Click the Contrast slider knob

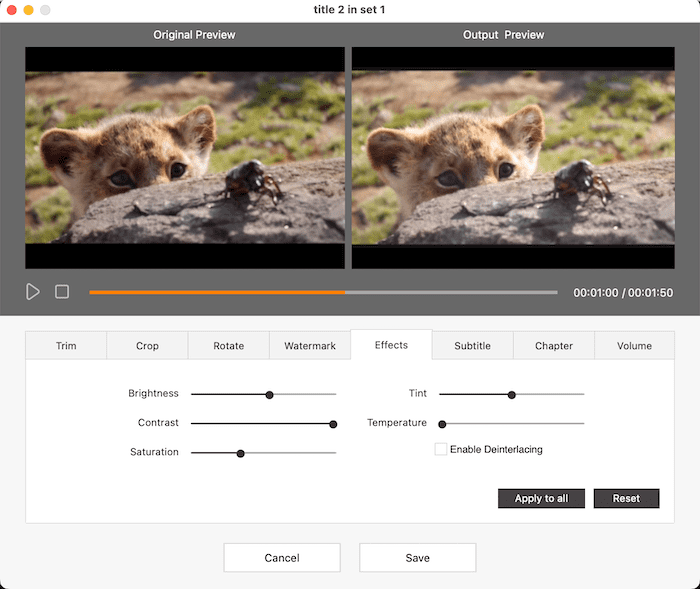tap(333, 424)
